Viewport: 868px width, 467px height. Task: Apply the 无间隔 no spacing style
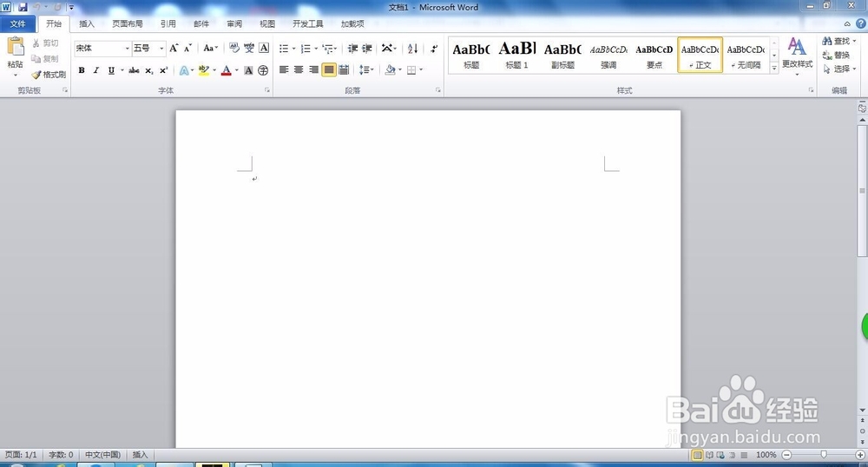(x=746, y=55)
